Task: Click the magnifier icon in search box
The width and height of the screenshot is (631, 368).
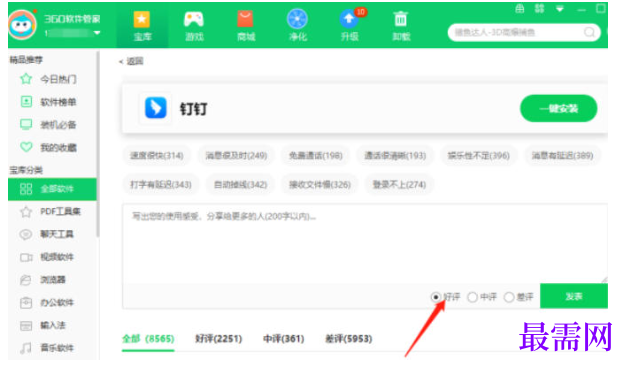Action: click(589, 32)
